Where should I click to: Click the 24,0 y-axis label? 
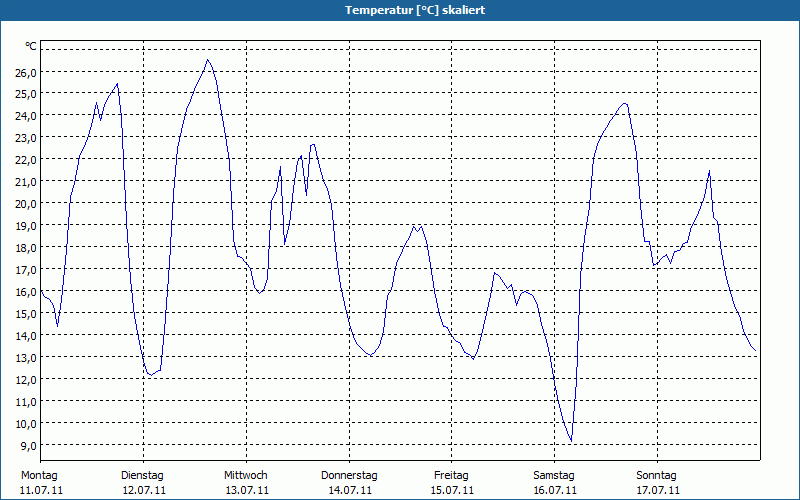point(26,116)
